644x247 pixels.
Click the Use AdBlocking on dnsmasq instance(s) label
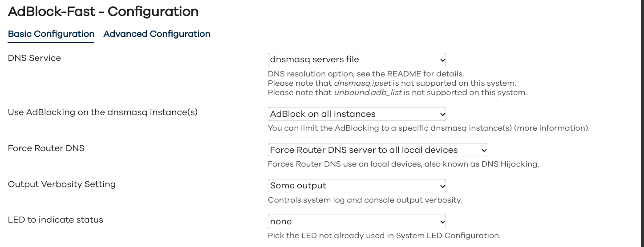[x=102, y=112]
